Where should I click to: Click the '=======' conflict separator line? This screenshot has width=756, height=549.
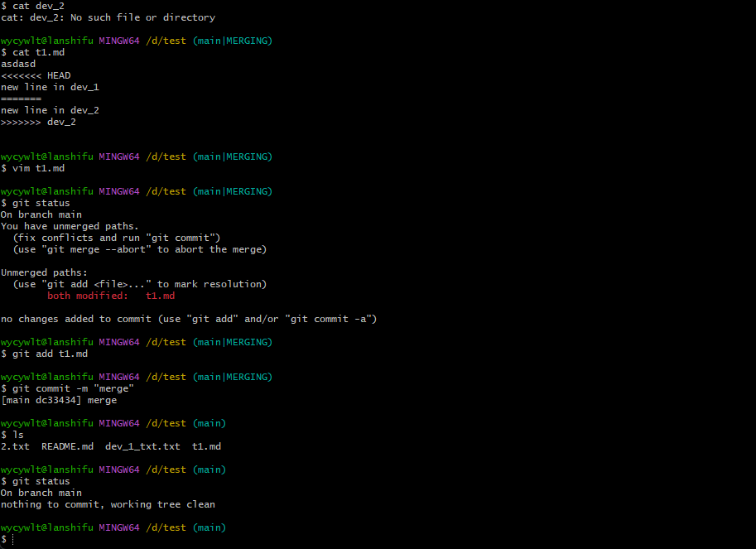click(22, 99)
